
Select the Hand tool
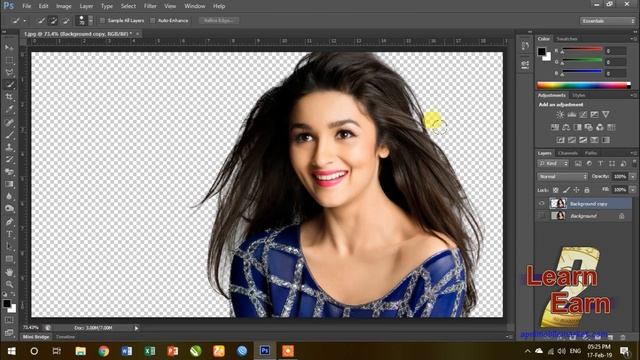(9, 271)
